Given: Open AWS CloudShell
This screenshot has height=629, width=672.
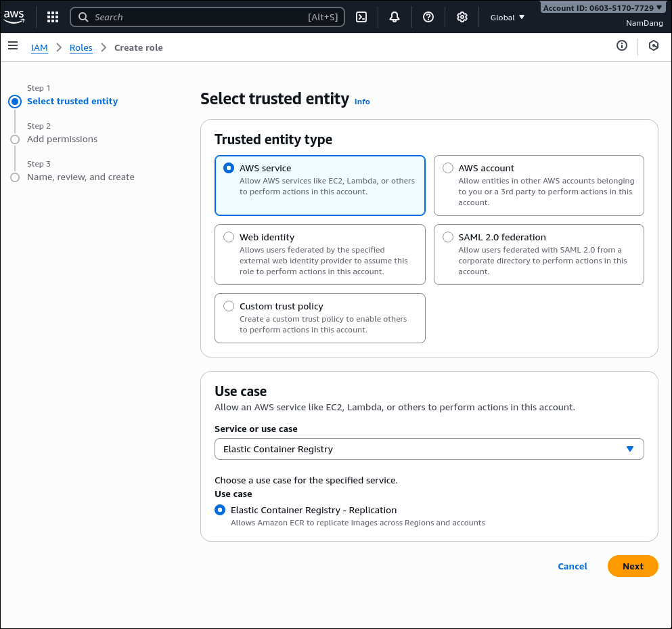Looking at the screenshot, I should click(361, 17).
